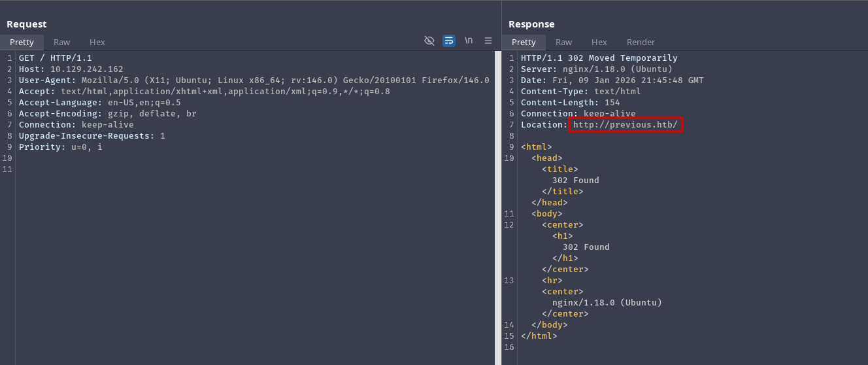Switch to the Request Hex tab

pyautogui.click(x=97, y=42)
